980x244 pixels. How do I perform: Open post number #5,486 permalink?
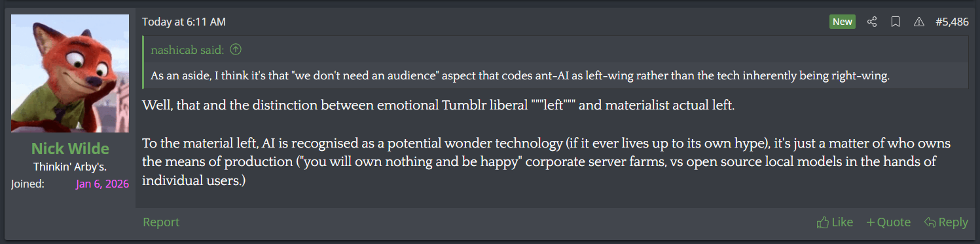(952, 22)
